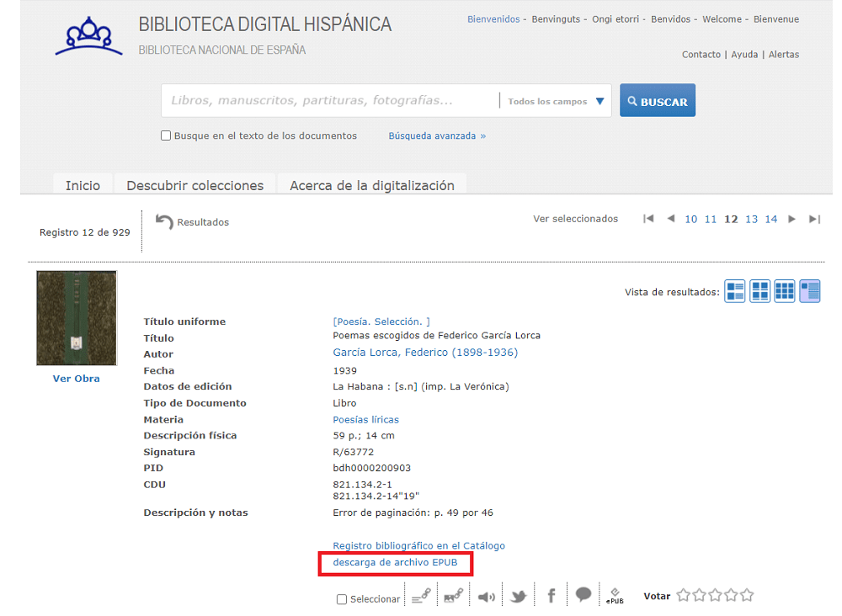Click the text permalink chain icon
Viewport: 842px width, 616px height.
pyautogui.click(x=421, y=596)
